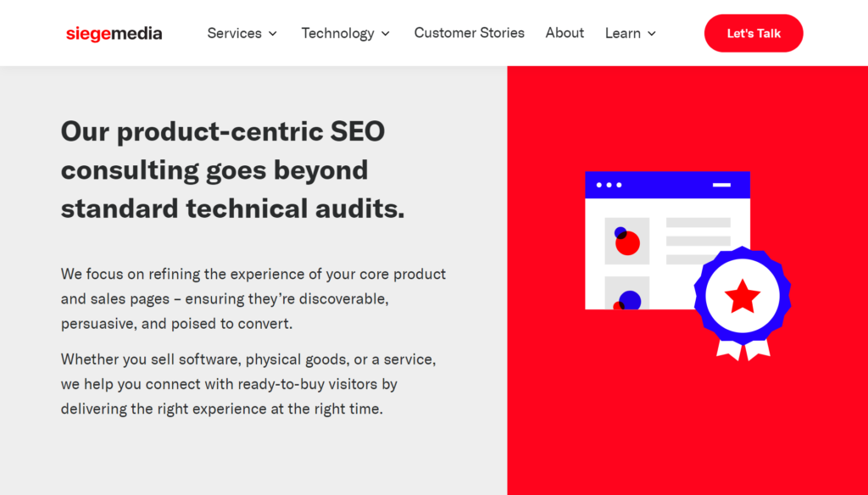Expand the Services dropdown
Image resolution: width=868 pixels, height=495 pixels.
(x=235, y=33)
